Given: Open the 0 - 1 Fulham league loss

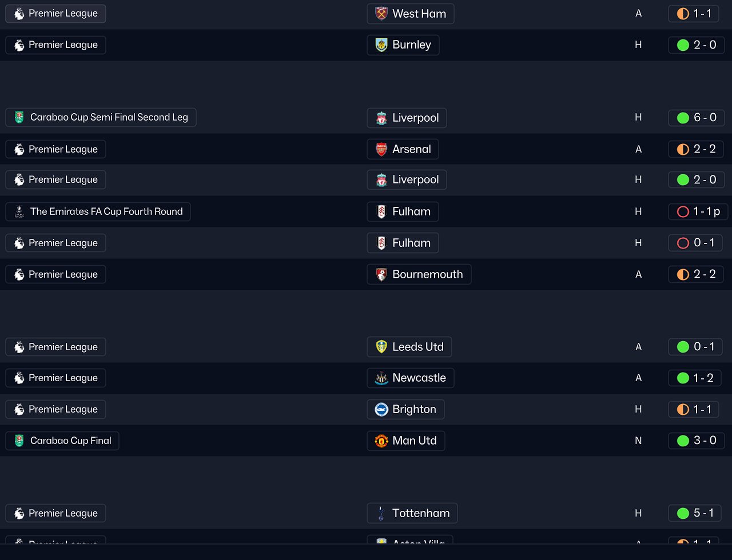Looking at the screenshot, I should 696,243.
